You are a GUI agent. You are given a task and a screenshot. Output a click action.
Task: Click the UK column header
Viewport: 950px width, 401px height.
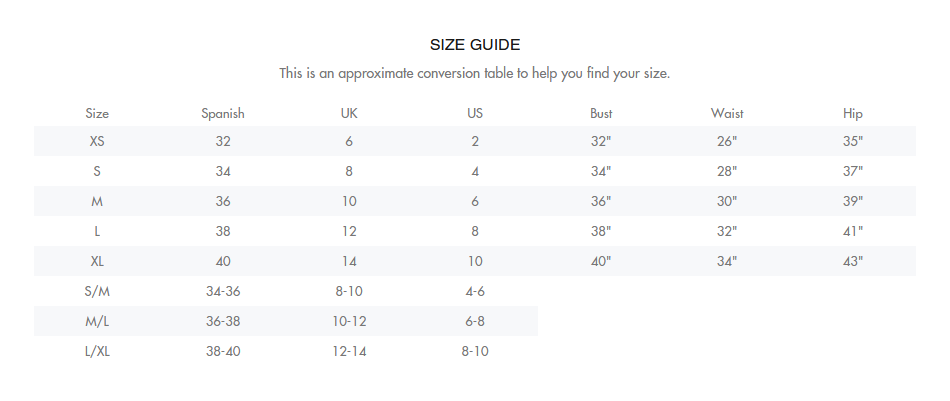349,113
